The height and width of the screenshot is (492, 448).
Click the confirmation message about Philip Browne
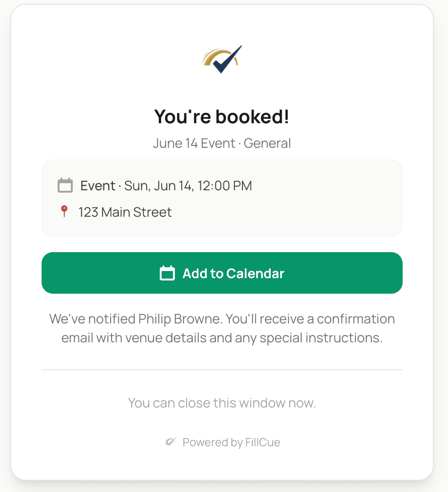point(222,328)
